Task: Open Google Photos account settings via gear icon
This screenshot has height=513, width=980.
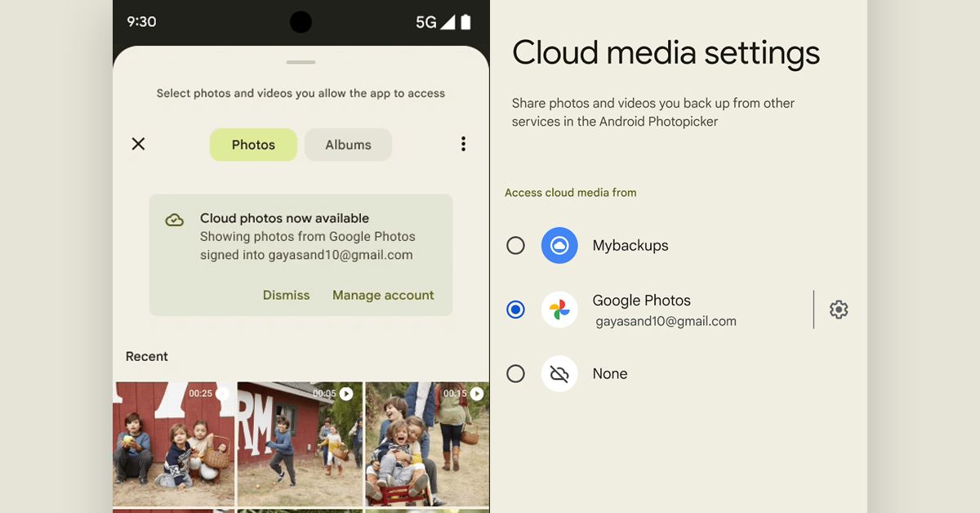Action: [839, 310]
